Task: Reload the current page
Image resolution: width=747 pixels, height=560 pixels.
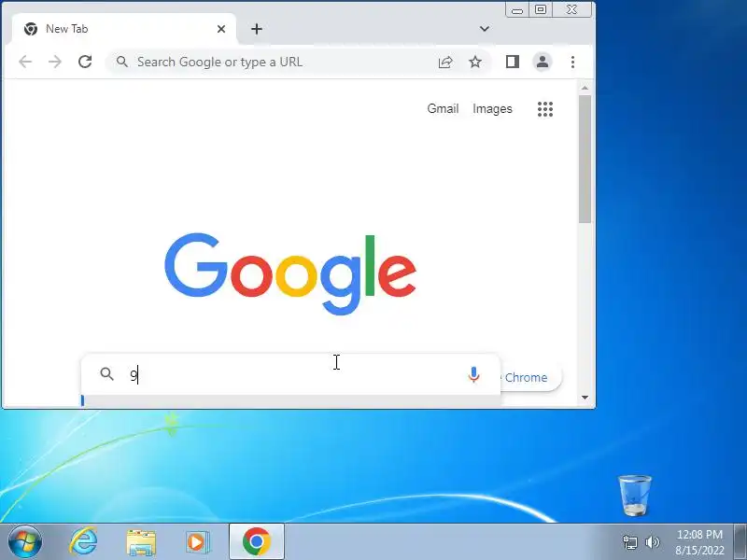Action: pos(85,62)
